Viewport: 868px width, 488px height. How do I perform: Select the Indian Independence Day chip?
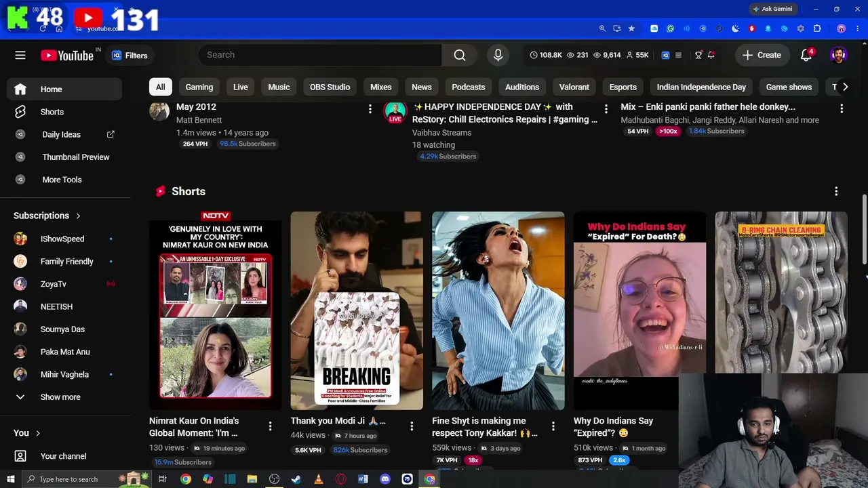(701, 87)
